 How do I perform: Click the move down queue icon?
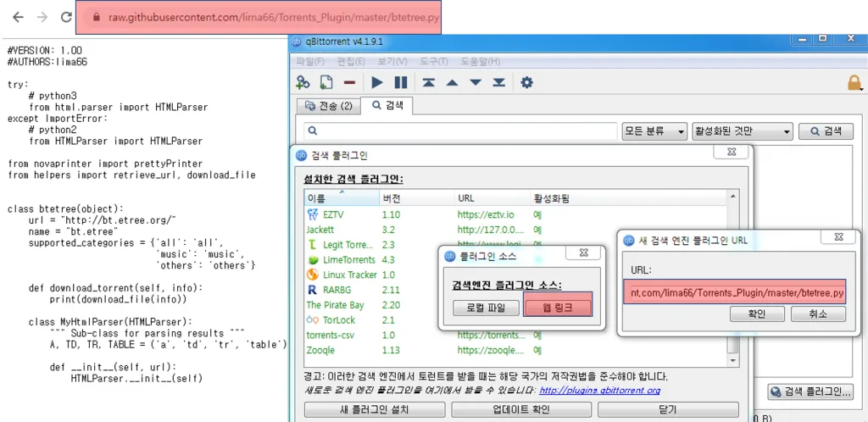coord(476,82)
